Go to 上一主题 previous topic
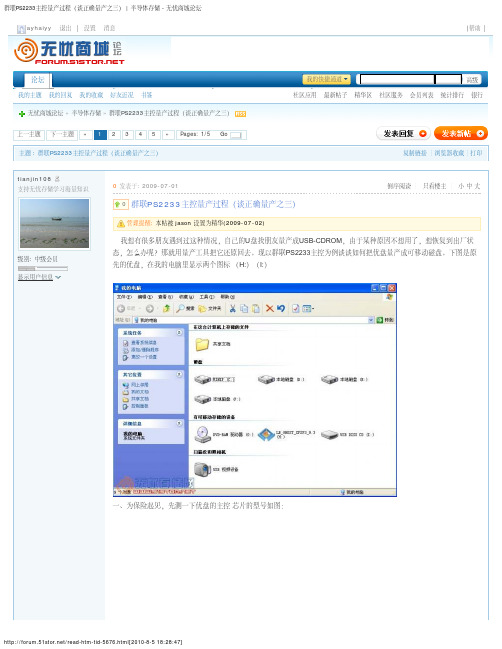Viewport: 502px width, 649px height. pos(29,134)
